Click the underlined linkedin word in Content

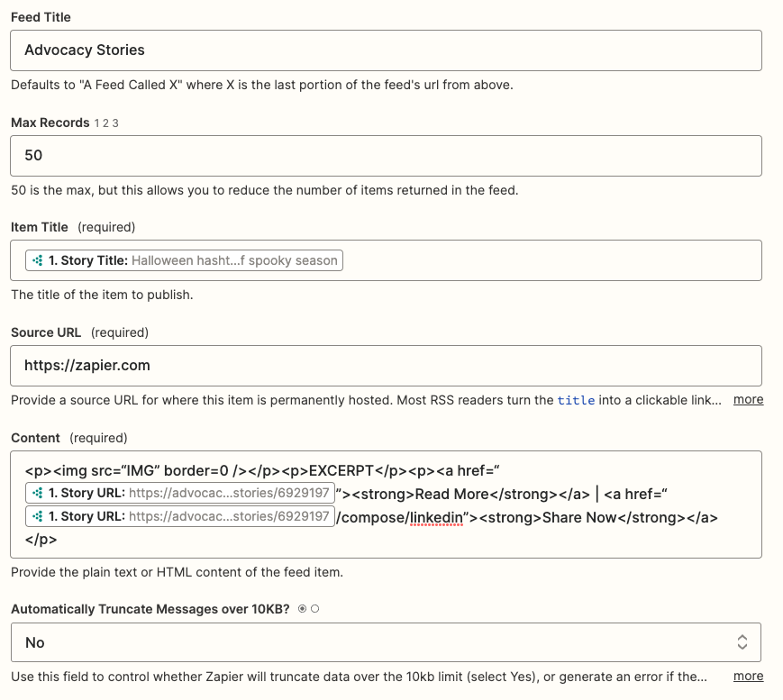(x=436, y=518)
